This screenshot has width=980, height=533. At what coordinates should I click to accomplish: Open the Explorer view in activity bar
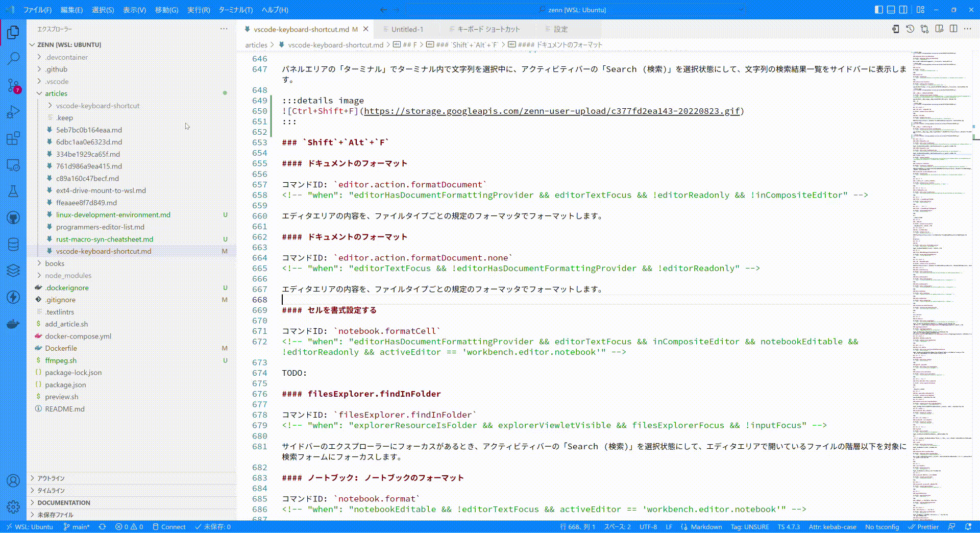(13, 32)
